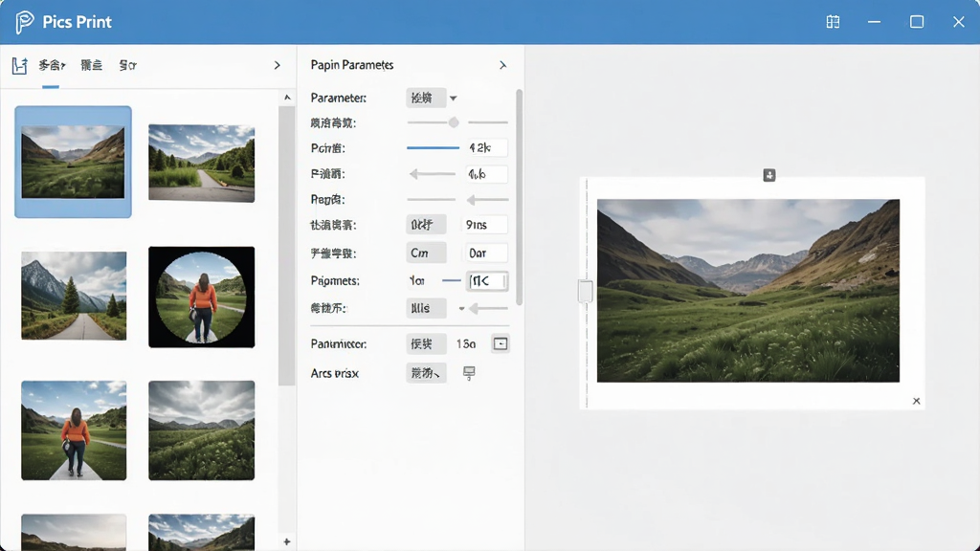The width and height of the screenshot is (980, 551).
Task: Click the frame icon in the Panimiccer row
Action: pos(500,343)
